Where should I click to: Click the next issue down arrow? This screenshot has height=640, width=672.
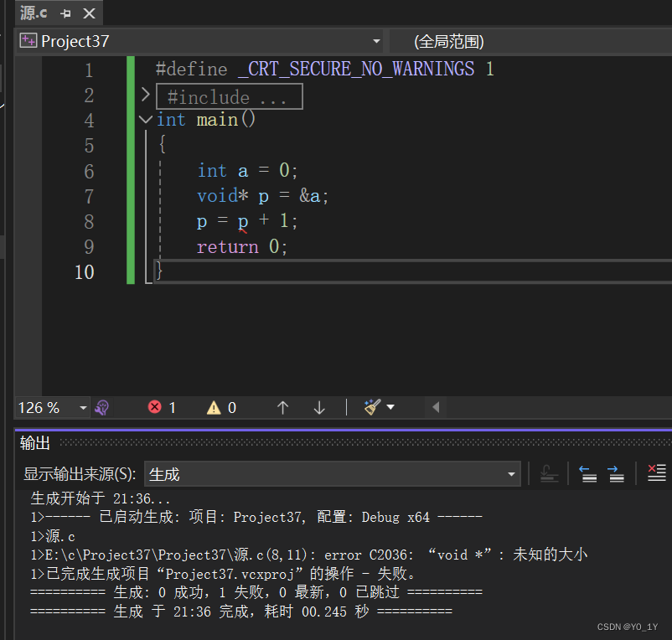(318, 407)
